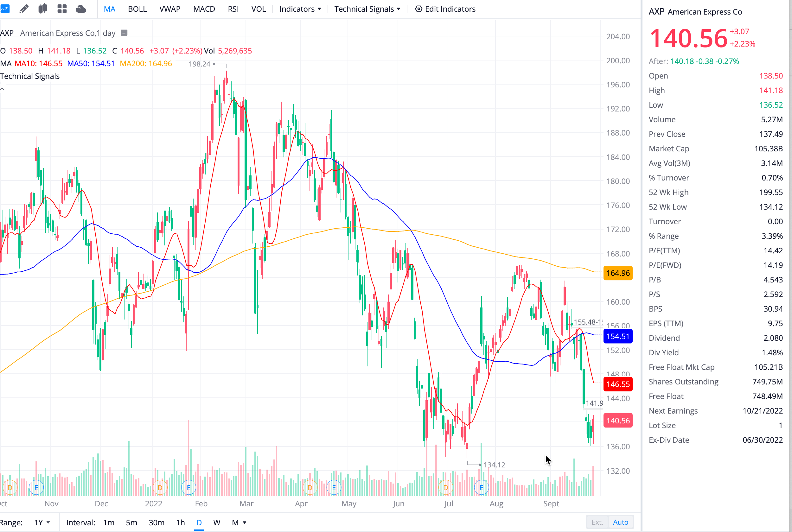Select the 30m interval
The image size is (792, 532).
click(x=156, y=522)
